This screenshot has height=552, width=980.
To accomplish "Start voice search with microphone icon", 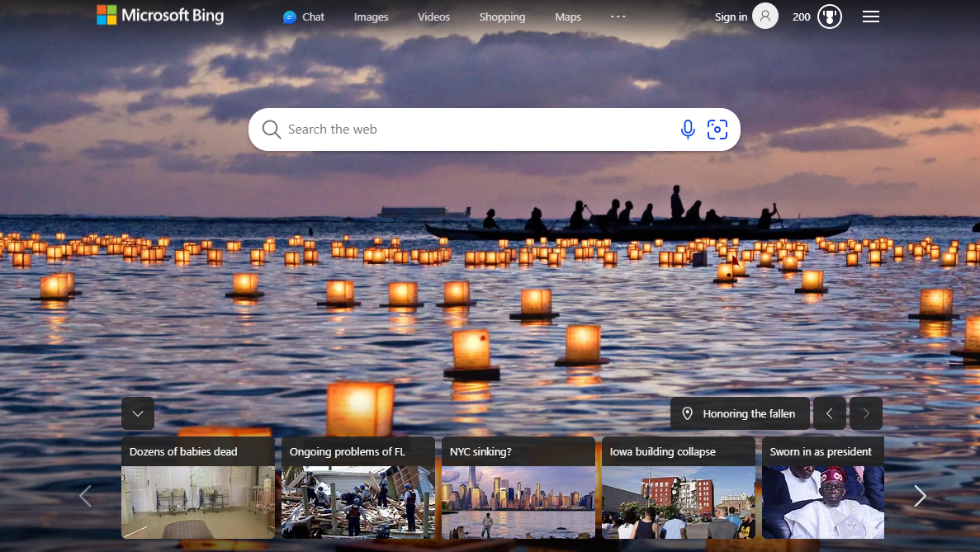I will click(688, 130).
